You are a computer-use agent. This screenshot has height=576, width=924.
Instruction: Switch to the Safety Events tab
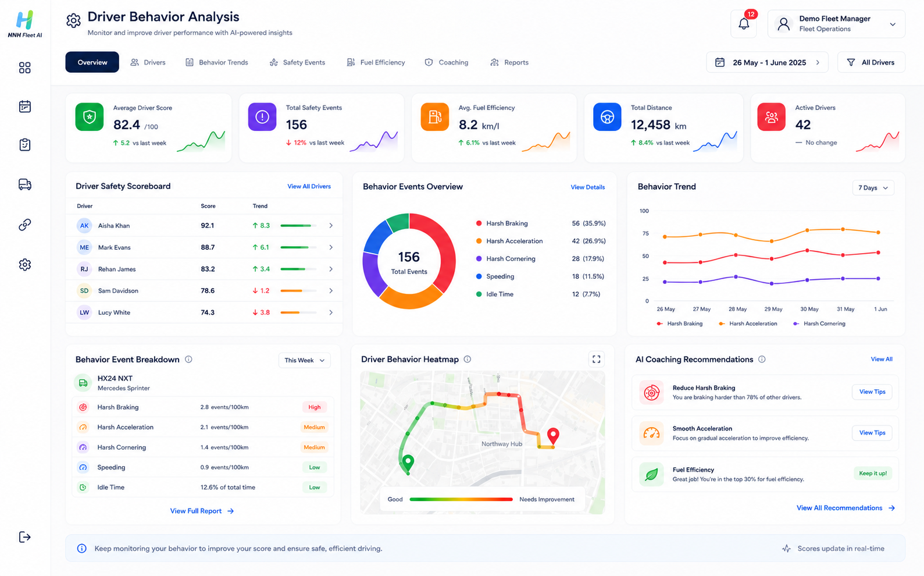(297, 62)
